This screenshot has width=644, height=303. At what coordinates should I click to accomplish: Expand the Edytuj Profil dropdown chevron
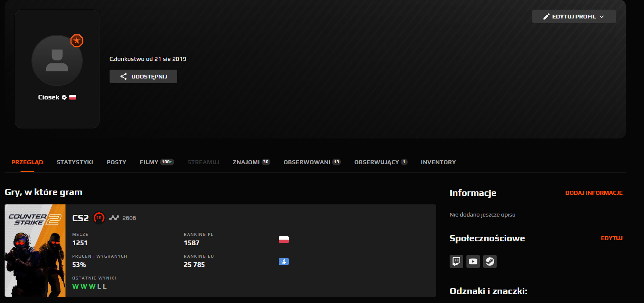tap(602, 17)
